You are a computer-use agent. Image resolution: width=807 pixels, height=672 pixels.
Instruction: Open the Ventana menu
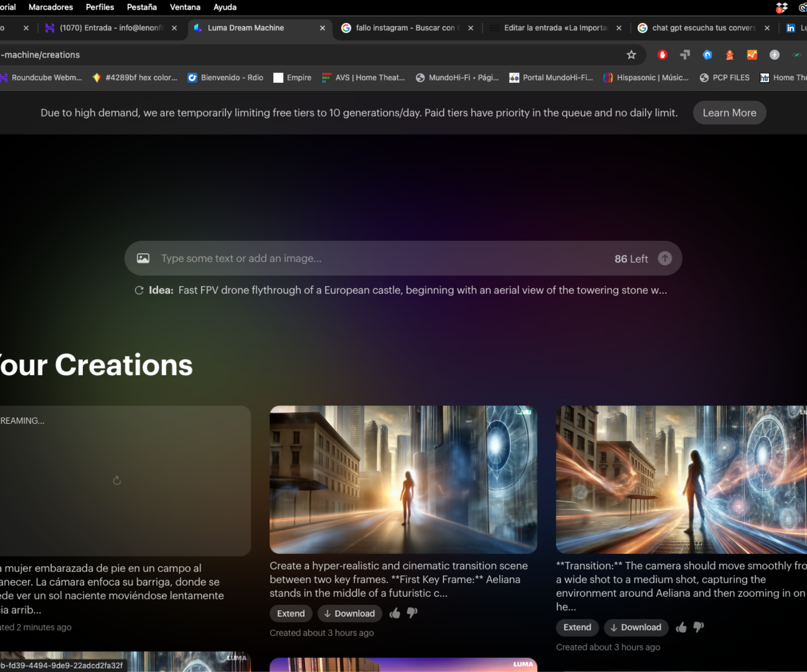coord(185,7)
